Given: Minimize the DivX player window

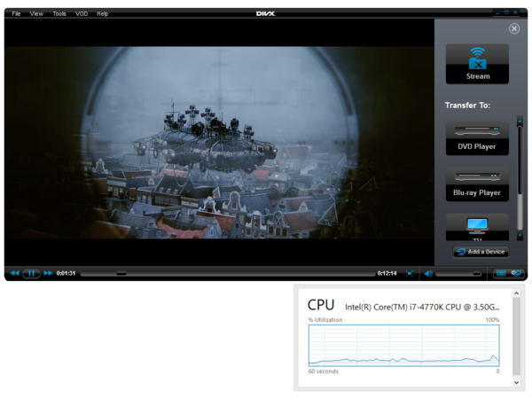Looking at the screenshot, I should (497, 12).
